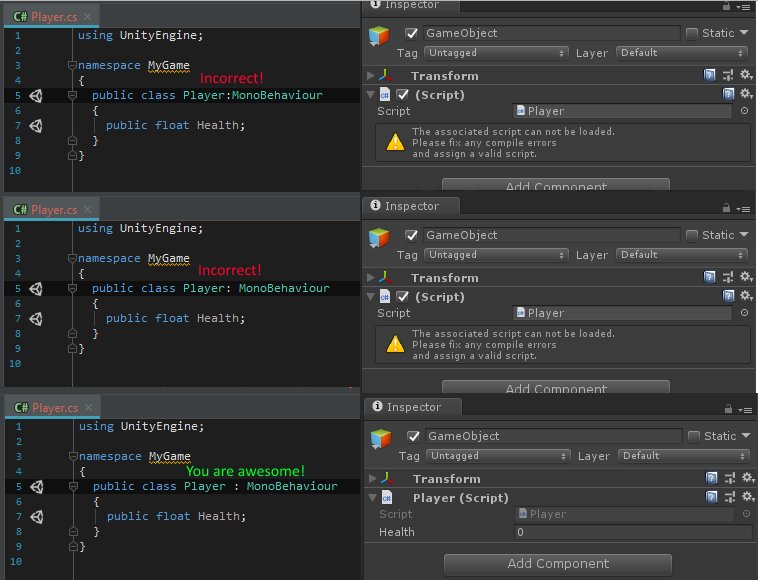Open the Unity icon on line 7 in the bottom editor

(x=37, y=517)
